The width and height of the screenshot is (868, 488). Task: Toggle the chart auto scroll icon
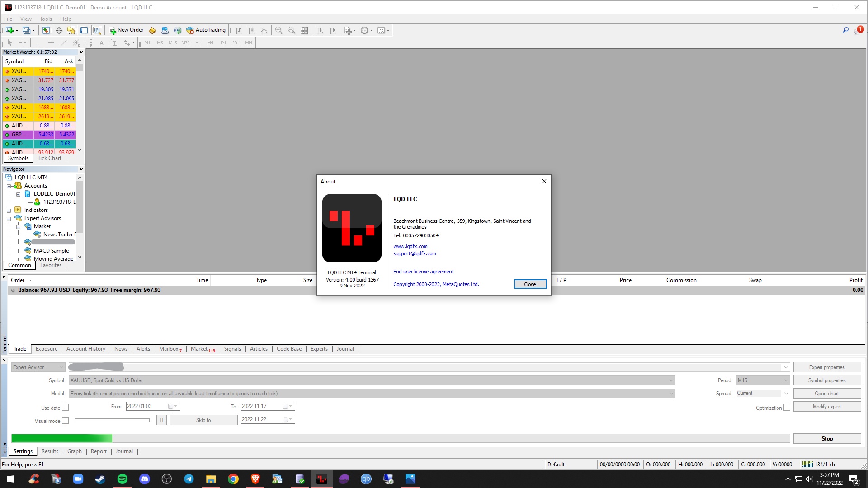[x=320, y=30]
